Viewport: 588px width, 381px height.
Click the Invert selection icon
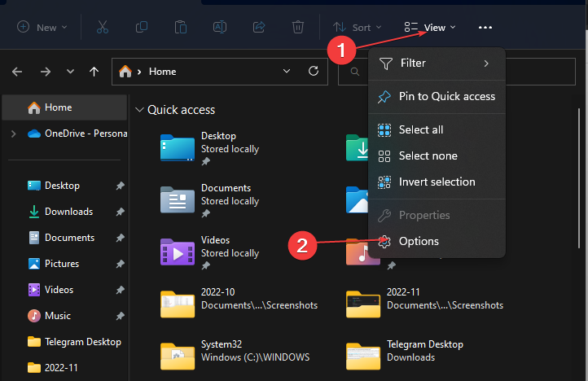pyautogui.click(x=384, y=182)
